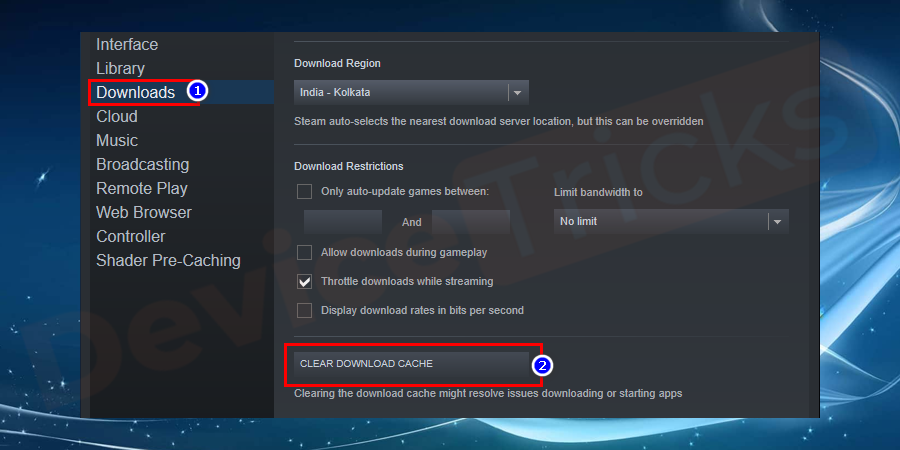Open the Shader Pre-Caching settings category

(168, 261)
